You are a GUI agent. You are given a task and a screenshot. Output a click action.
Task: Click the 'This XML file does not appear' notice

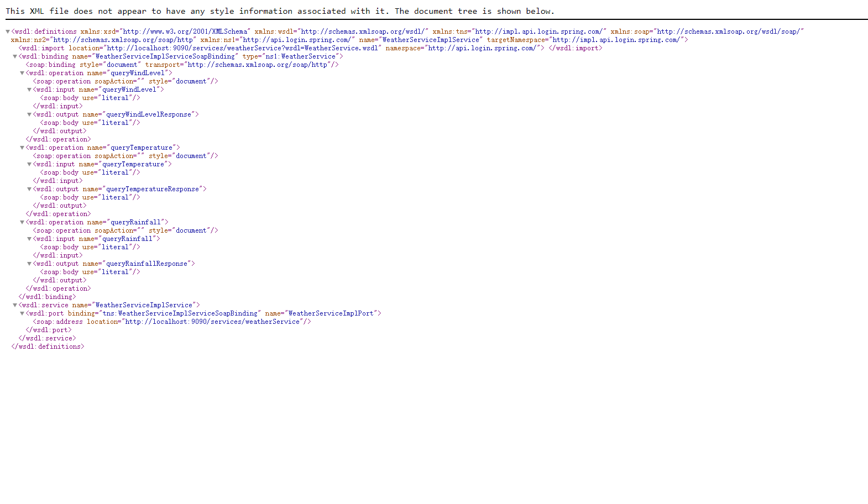[x=280, y=11]
